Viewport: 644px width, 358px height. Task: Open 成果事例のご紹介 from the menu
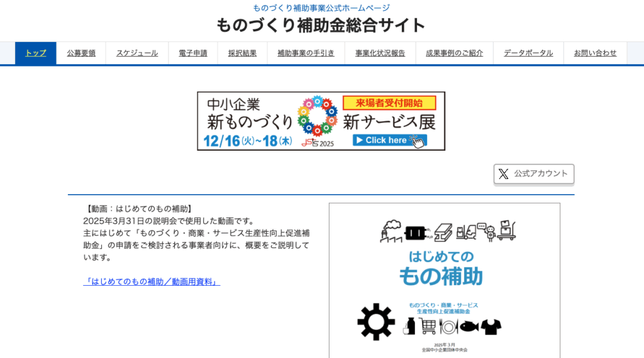coord(454,53)
